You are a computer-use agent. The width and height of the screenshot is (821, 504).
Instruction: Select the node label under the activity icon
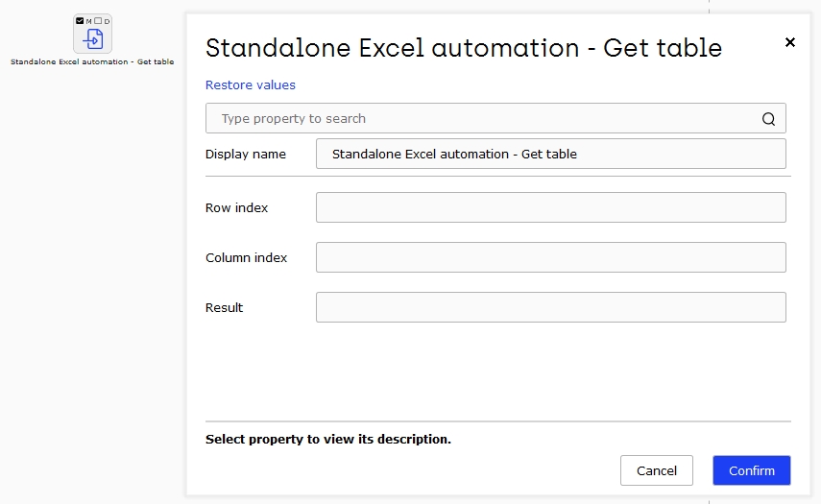coord(92,61)
